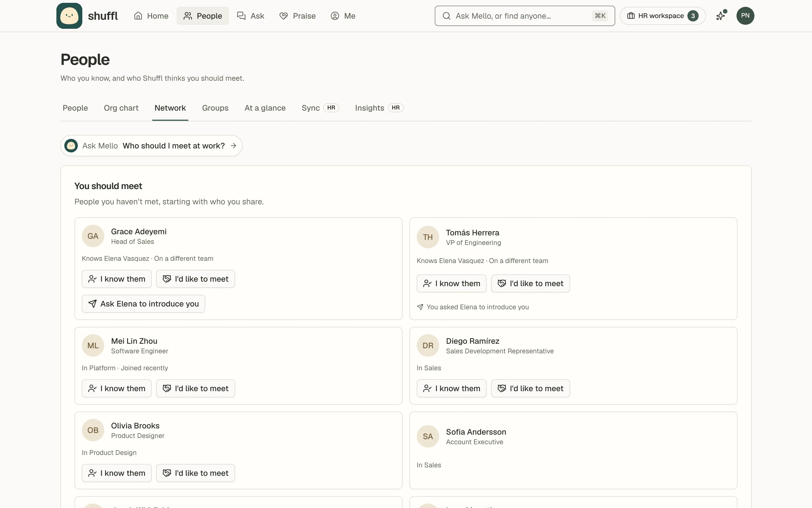
Task: Mark Tomás Herrera as I know them
Action: (x=452, y=284)
